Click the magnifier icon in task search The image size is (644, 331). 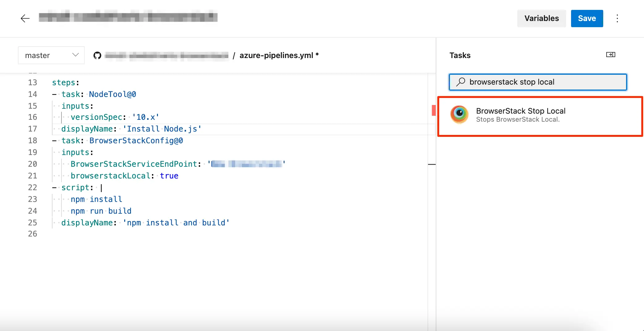(x=461, y=82)
